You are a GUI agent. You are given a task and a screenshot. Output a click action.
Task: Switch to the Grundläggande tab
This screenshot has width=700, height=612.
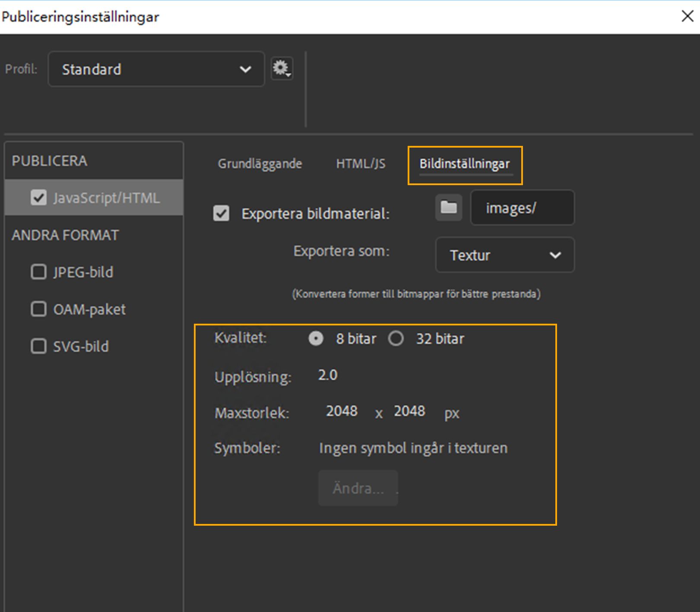(260, 164)
